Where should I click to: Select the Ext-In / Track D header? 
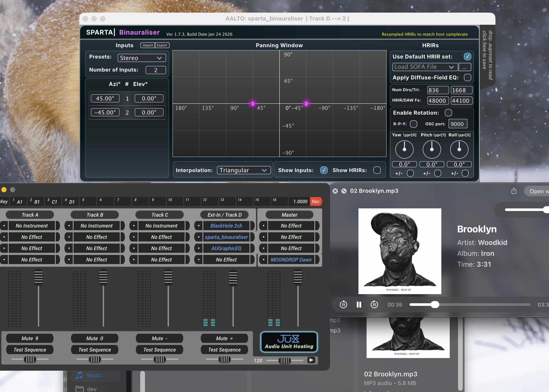tap(224, 215)
